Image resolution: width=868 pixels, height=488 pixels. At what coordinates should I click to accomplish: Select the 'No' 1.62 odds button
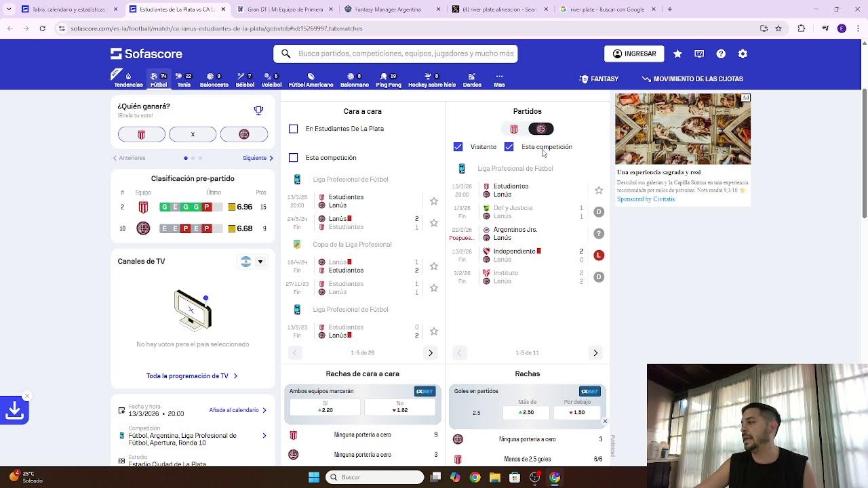pyautogui.click(x=399, y=407)
